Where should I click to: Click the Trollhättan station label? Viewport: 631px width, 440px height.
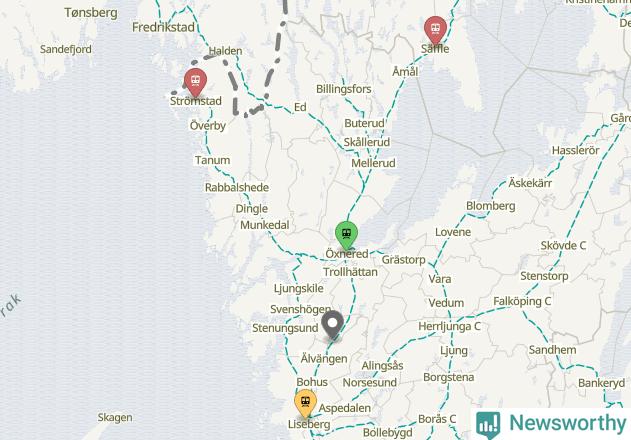click(351, 272)
